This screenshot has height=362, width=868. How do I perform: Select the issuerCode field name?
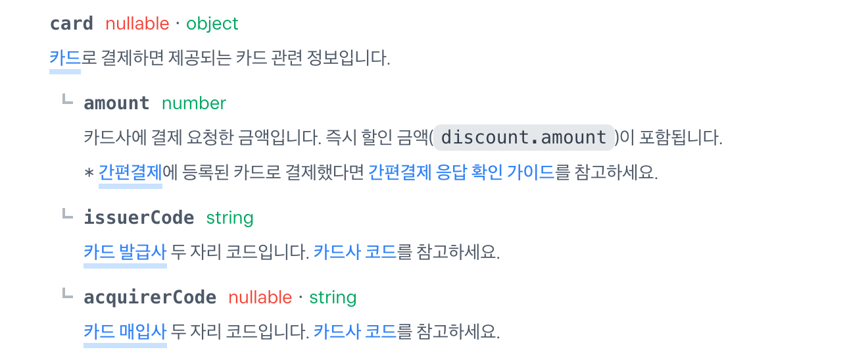pyautogui.click(x=139, y=218)
